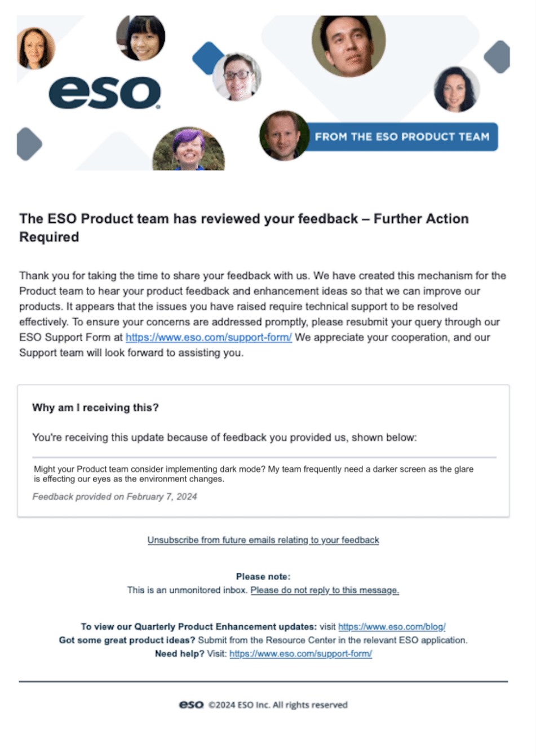
Task: Open the support-form link in body paragraph
Action: coord(209,338)
